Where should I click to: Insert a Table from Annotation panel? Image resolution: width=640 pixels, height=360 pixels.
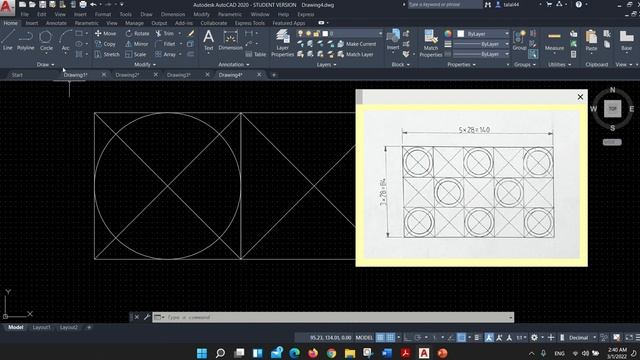256,54
